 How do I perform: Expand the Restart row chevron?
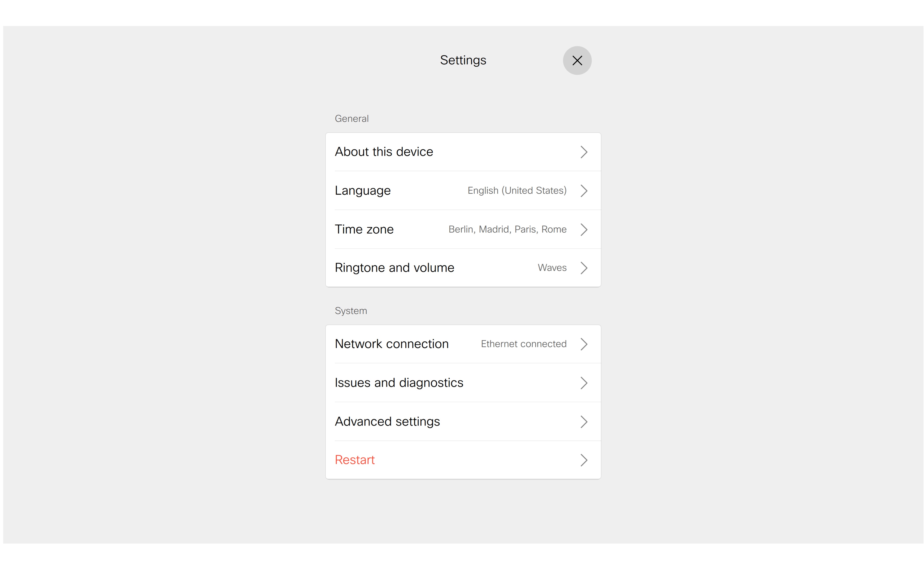coord(584,460)
